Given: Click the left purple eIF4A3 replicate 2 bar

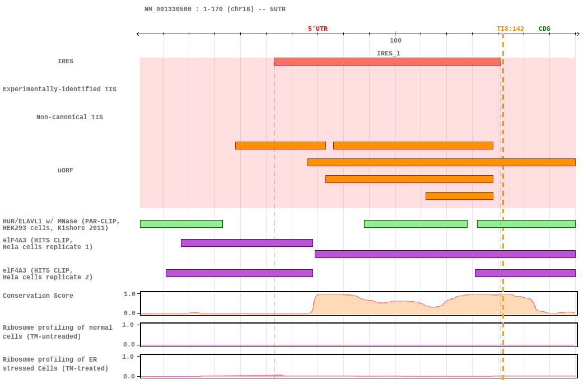Looking at the screenshot, I should point(239,273).
